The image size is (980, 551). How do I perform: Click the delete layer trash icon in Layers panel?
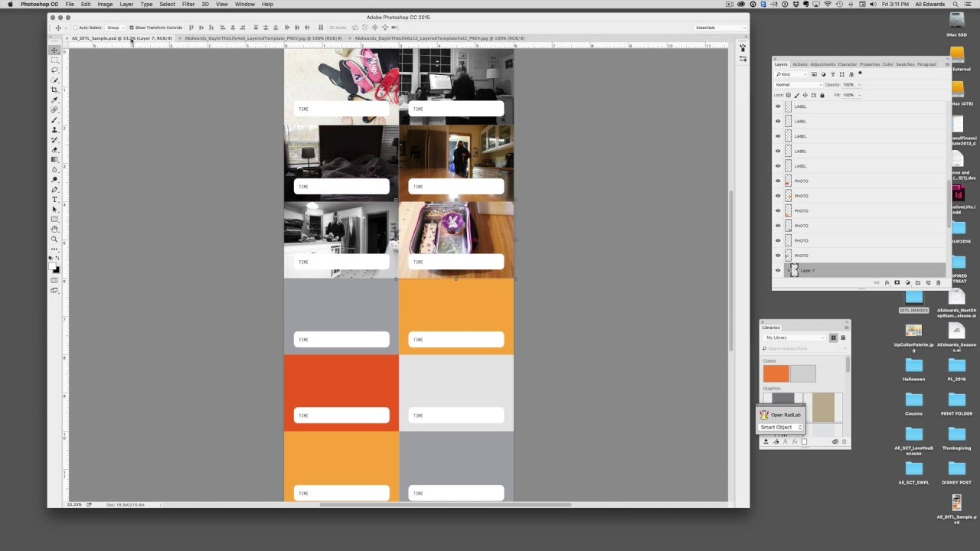point(938,282)
